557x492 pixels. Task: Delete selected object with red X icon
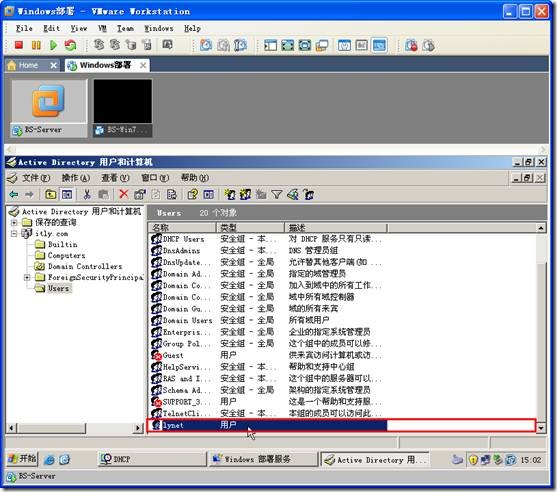(124, 194)
